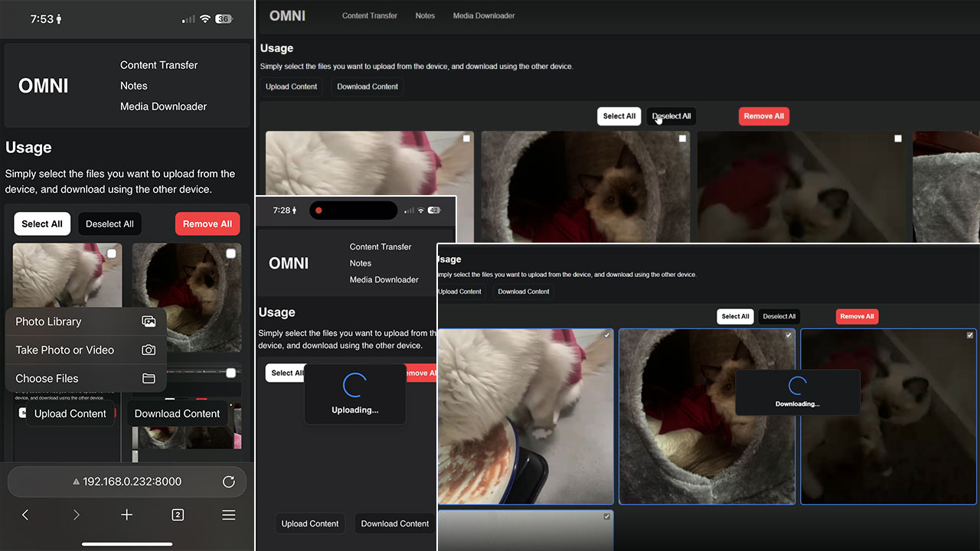
Task: Open Media Downloader in the desktop top navigation bar
Action: [483, 15]
